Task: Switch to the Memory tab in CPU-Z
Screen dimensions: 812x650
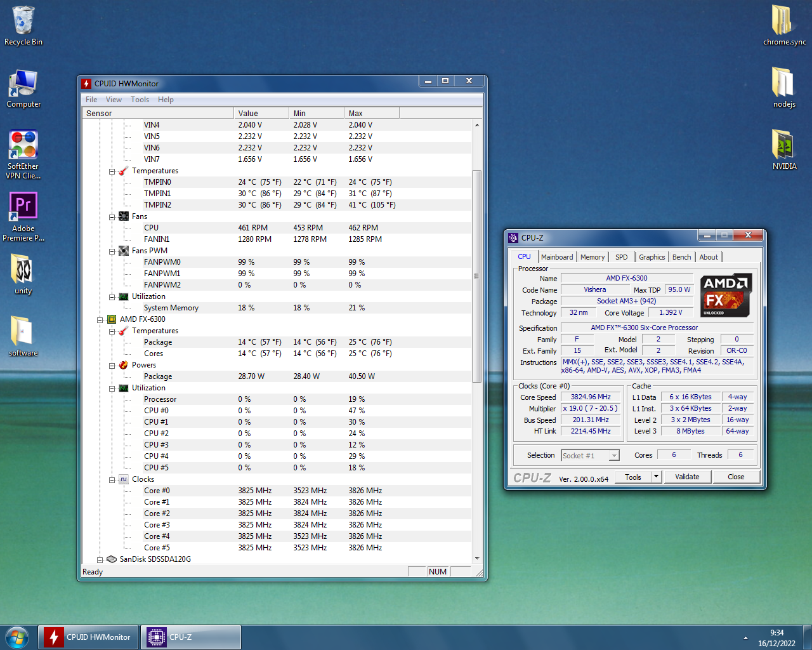Action: click(592, 257)
